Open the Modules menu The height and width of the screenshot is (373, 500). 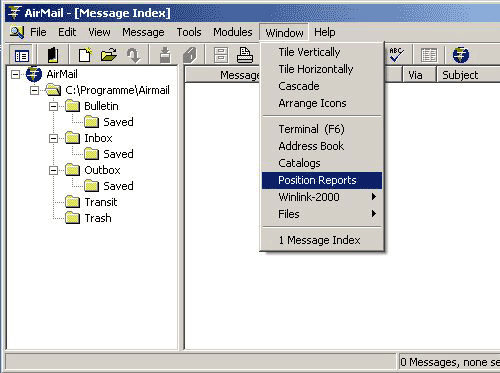(233, 32)
